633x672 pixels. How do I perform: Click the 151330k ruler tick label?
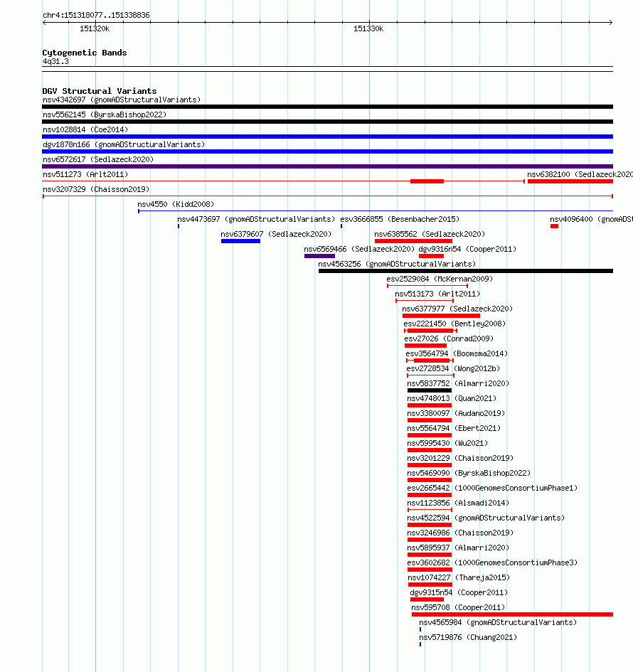click(368, 28)
